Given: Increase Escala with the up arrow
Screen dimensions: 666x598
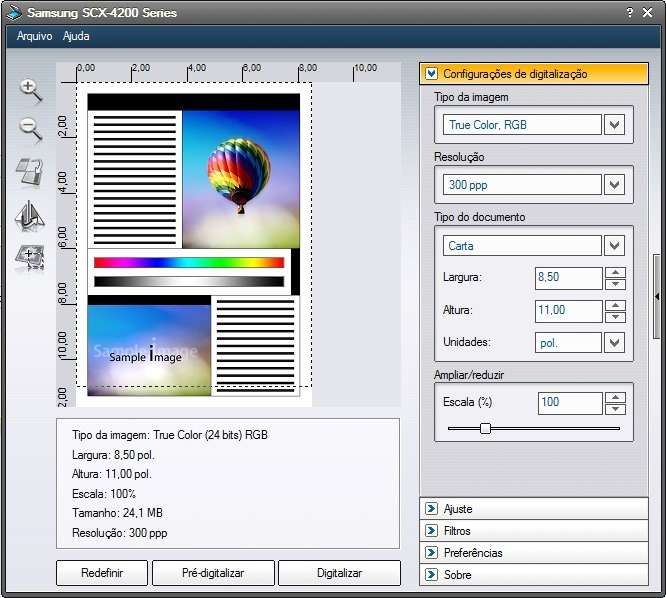Looking at the screenshot, I should coord(615,398).
